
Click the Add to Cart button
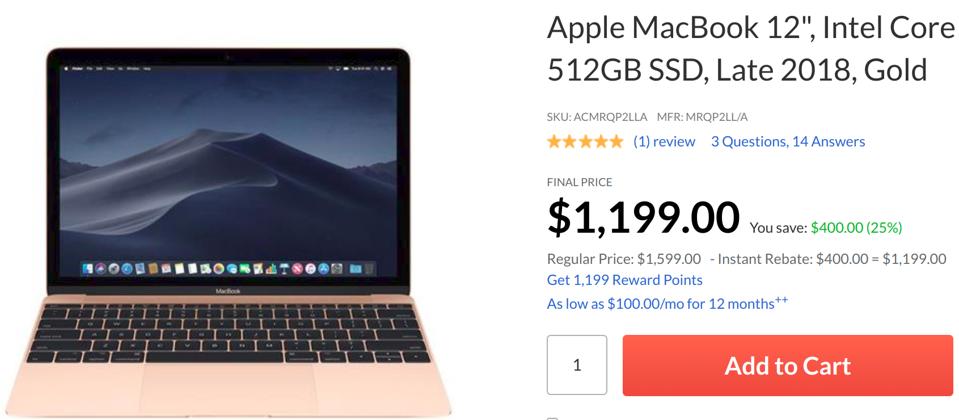pos(788,366)
